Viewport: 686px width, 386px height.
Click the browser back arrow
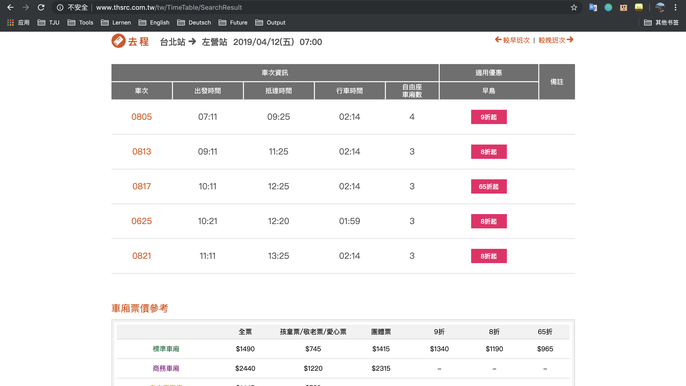(x=10, y=7)
